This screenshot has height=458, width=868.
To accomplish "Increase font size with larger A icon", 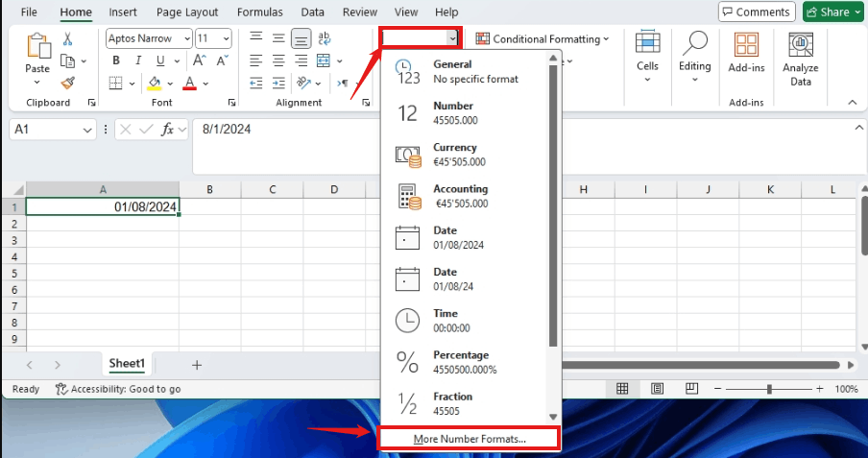I will (x=200, y=60).
